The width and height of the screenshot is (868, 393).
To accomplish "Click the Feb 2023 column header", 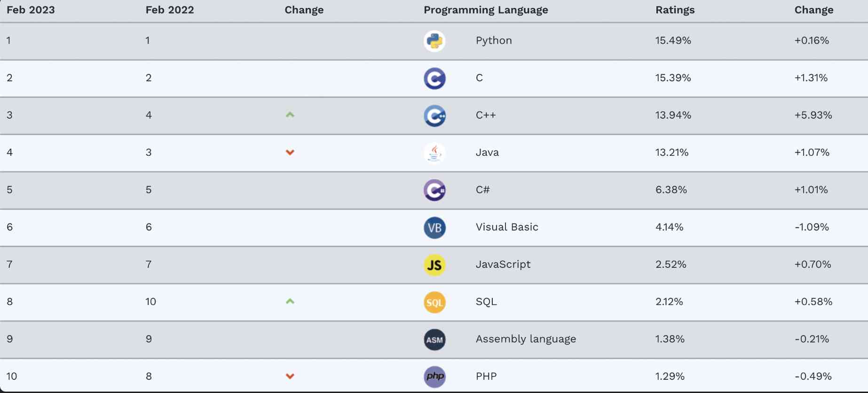I will 31,10.
